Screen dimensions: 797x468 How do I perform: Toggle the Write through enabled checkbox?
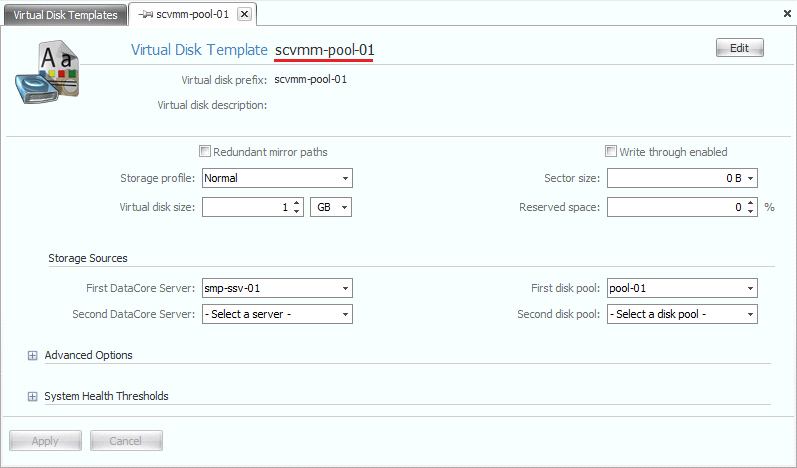coord(611,152)
